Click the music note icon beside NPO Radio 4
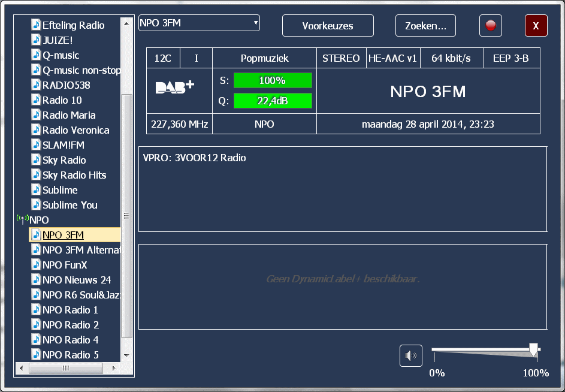This screenshot has height=392, width=565. [x=36, y=340]
